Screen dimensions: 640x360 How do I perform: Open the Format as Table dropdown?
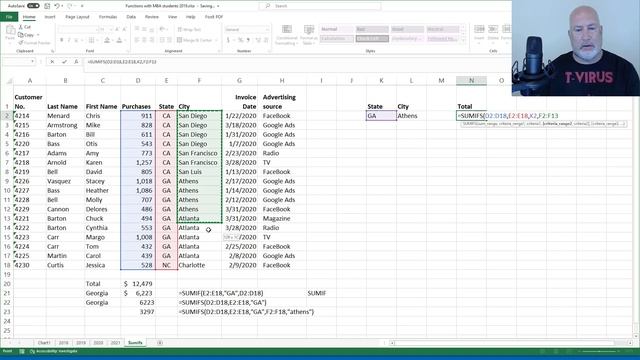[x=309, y=35]
